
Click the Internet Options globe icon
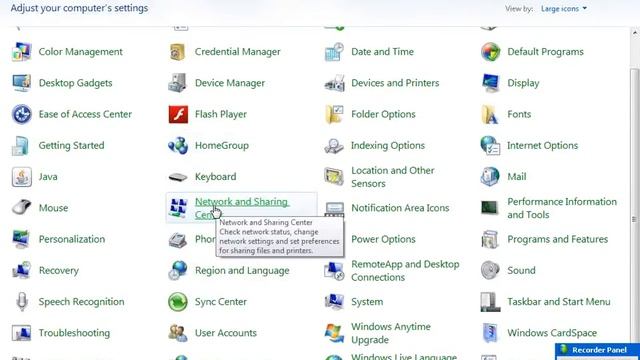tap(490, 145)
